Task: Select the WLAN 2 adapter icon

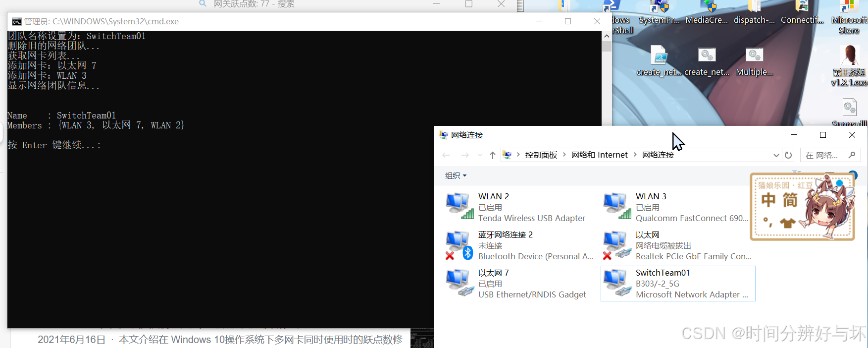Action: click(460, 206)
